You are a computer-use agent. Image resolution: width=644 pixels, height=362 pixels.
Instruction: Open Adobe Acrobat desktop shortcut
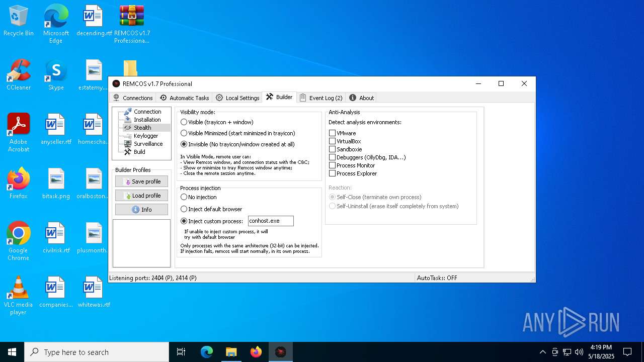19,132
